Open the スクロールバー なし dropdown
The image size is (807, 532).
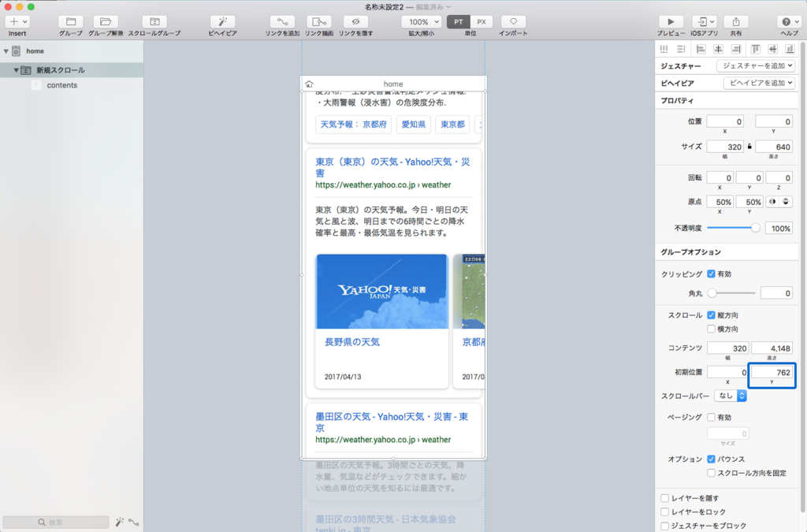pos(730,396)
